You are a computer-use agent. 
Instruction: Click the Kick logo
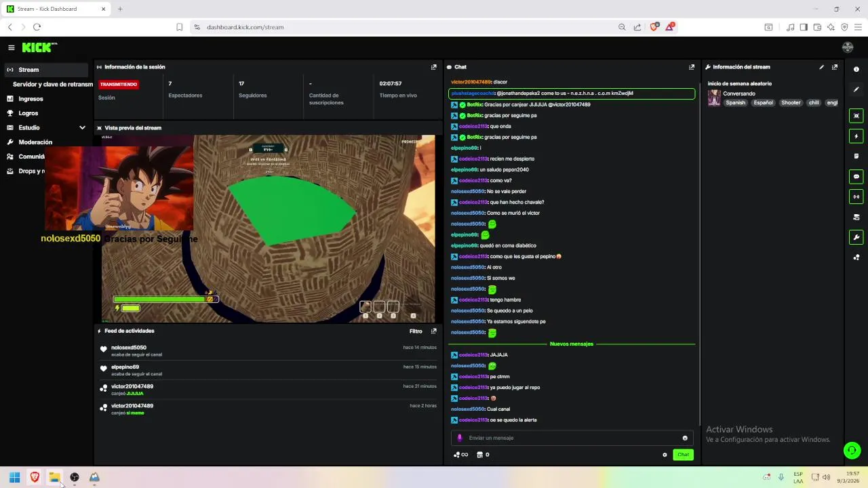coord(39,47)
